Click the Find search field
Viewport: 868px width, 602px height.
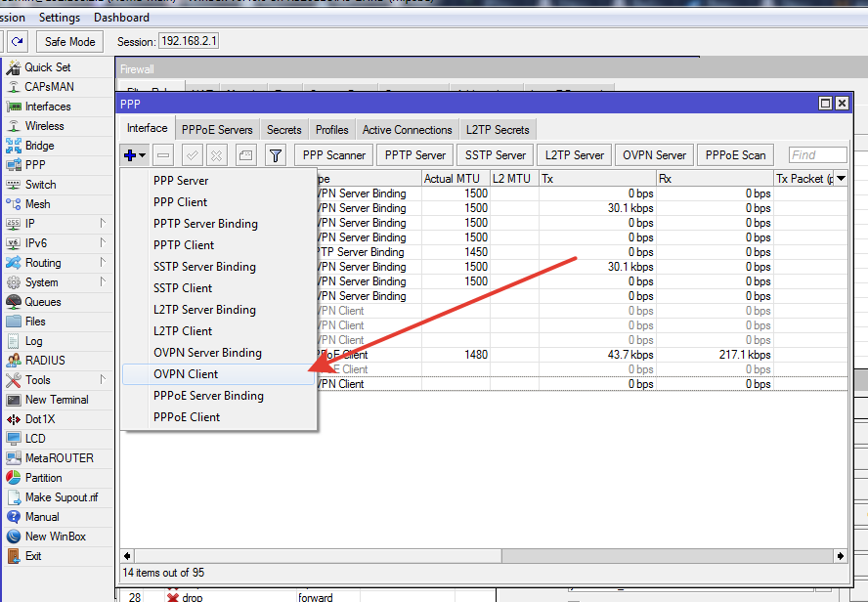[817, 155]
